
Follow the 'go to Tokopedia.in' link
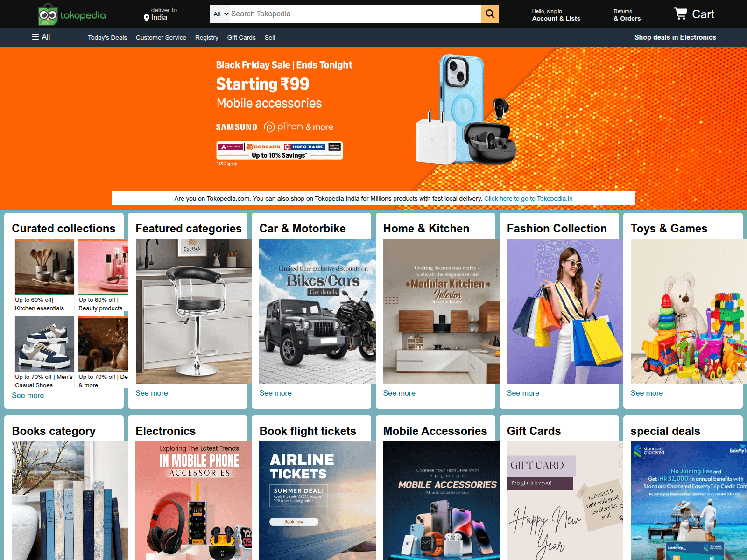click(x=528, y=198)
